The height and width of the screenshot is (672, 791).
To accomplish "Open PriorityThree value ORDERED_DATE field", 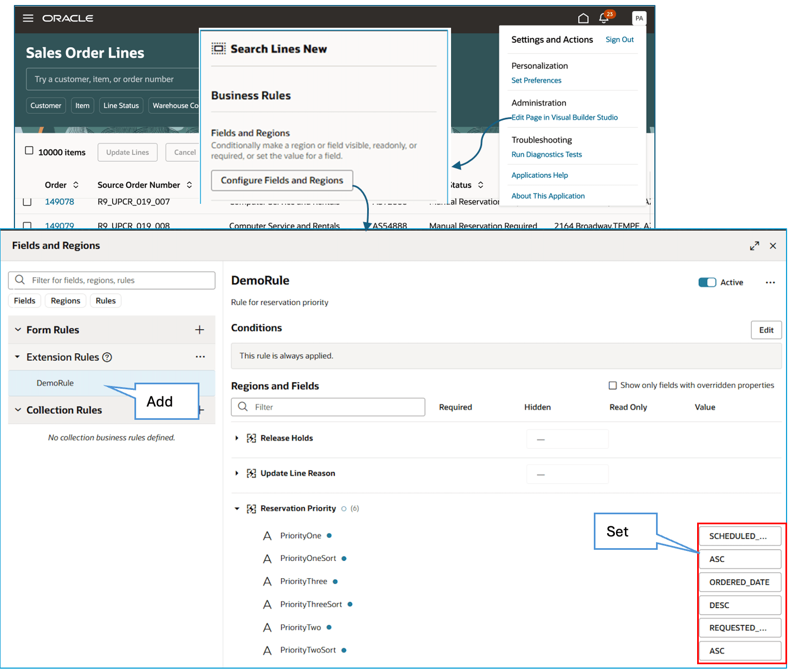I will tap(740, 582).
